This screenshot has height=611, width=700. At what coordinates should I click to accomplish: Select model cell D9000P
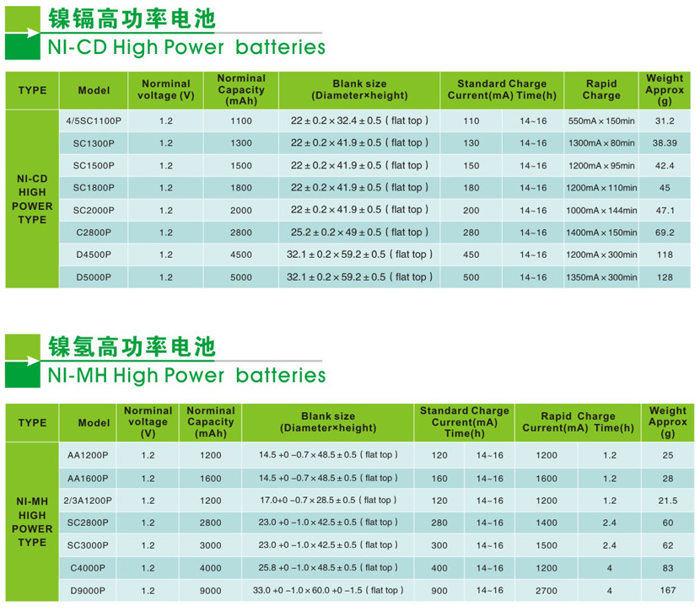88,591
